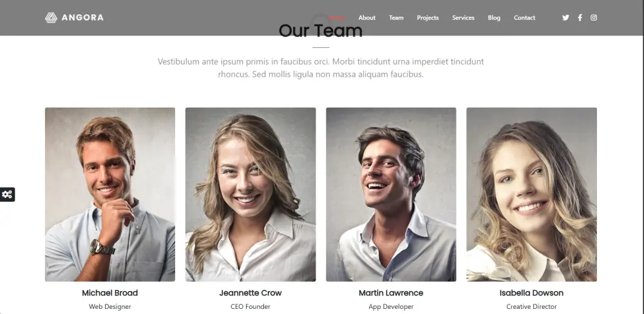The height and width of the screenshot is (314, 644).
Task: Select Team in the navigation bar
Action: (396, 17)
